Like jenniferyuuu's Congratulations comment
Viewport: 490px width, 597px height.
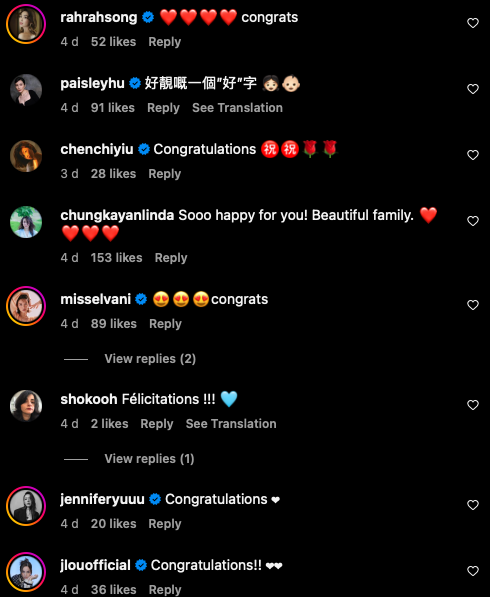click(x=472, y=505)
